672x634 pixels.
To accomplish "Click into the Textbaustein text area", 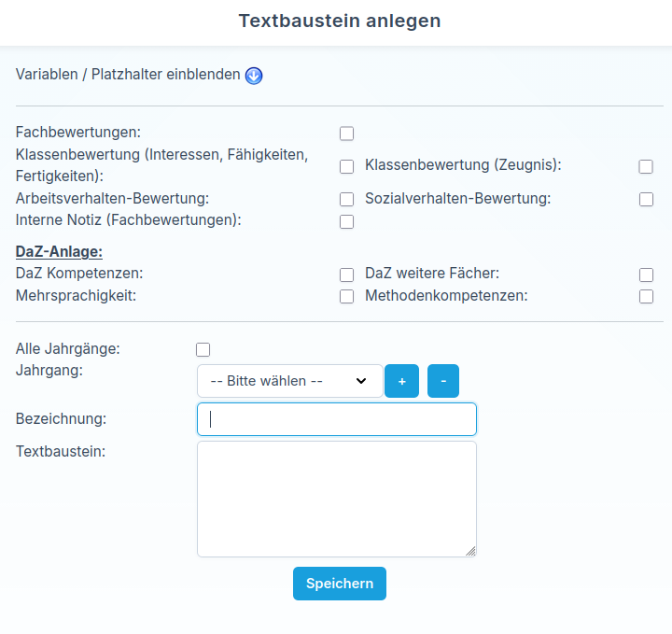I will pos(336,499).
